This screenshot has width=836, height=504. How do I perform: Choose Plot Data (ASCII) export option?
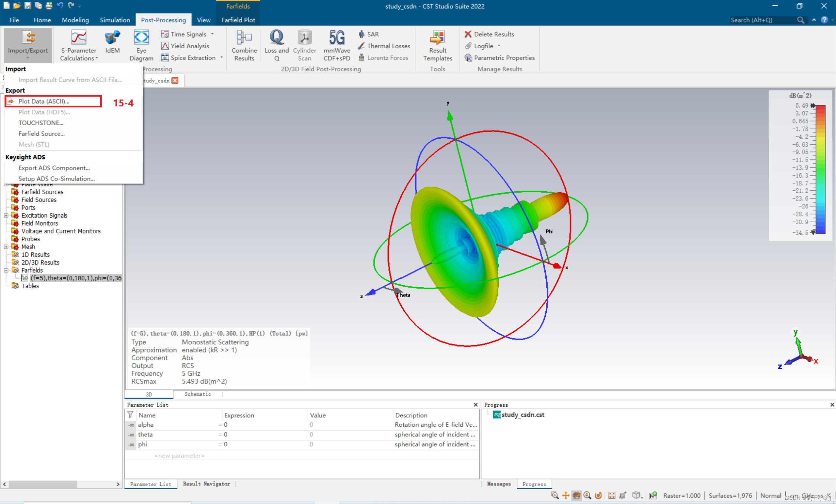click(44, 102)
